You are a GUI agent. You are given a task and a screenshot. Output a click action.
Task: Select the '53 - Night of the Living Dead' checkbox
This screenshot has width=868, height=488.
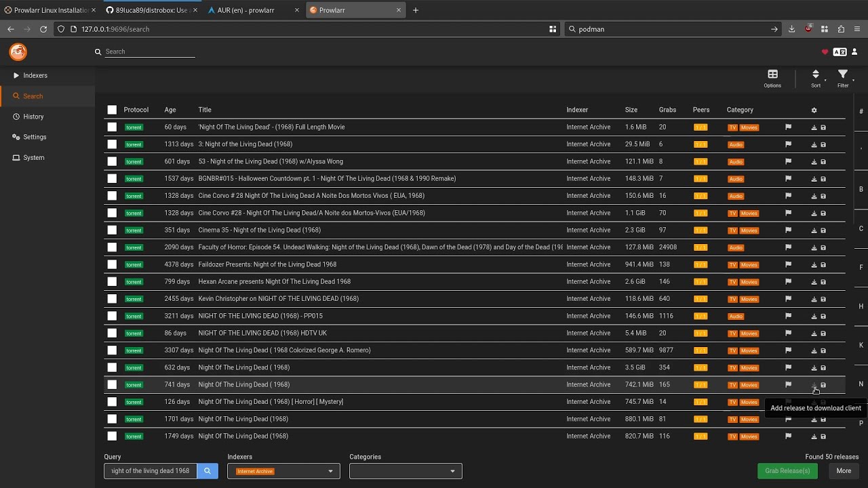(112, 161)
